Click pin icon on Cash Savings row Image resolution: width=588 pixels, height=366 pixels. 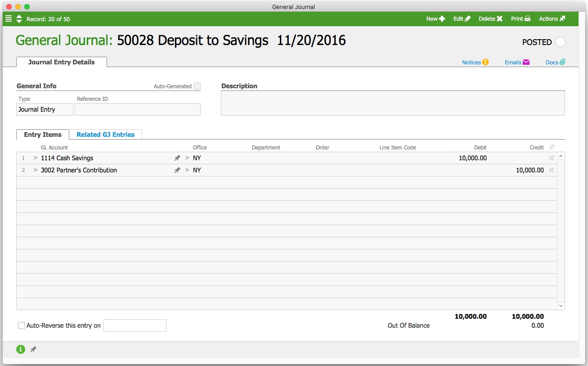177,158
